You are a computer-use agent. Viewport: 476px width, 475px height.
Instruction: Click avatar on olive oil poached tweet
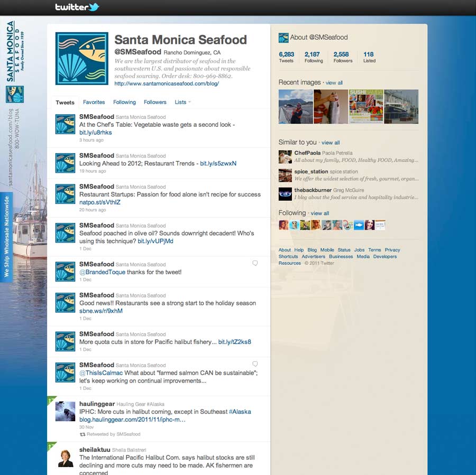[x=65, y=232]
